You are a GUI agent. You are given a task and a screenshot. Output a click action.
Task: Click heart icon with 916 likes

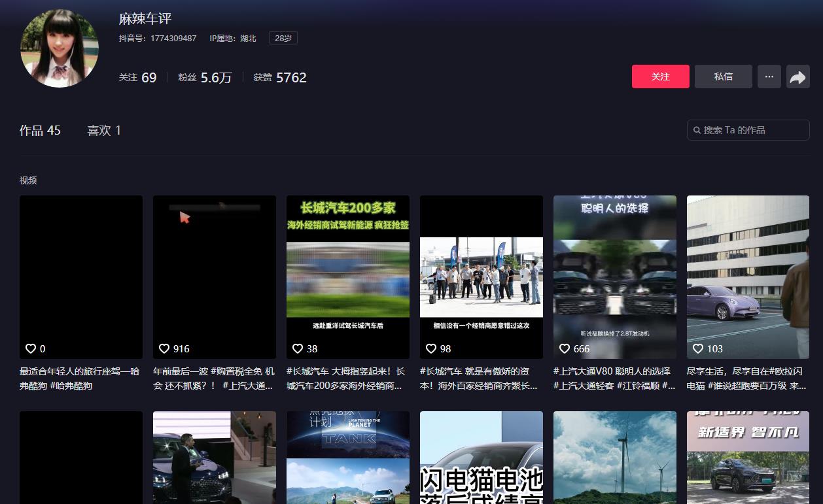tap(164, 348)
